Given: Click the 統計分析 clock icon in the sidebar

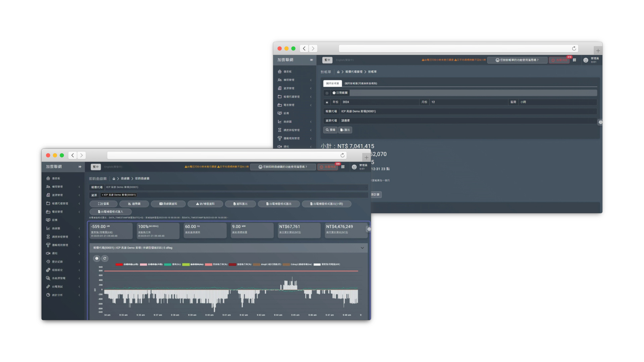Looking at the screenshot, I should pyautogui.click(x=48, y=295).
